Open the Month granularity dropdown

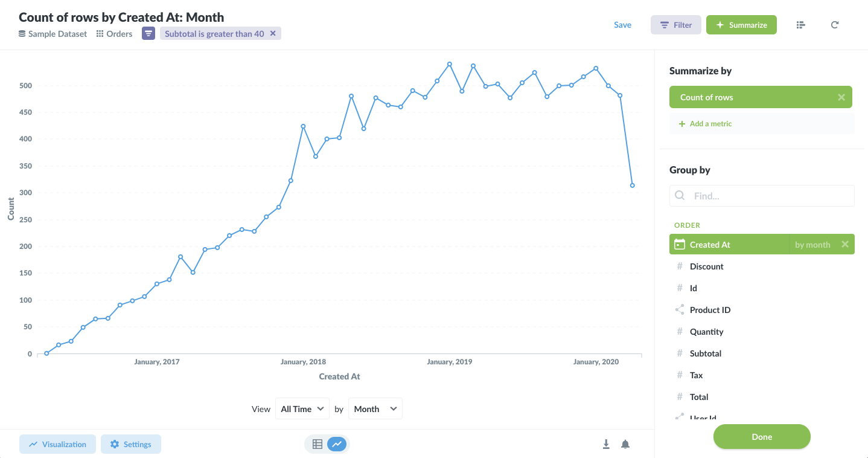(375, 409)
